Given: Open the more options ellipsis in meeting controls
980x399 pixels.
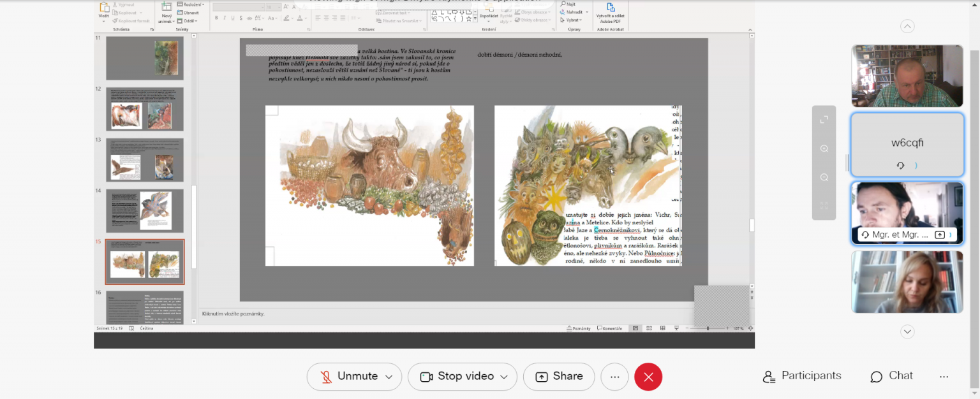Looking at the screenshot, I should coord(614,377).
